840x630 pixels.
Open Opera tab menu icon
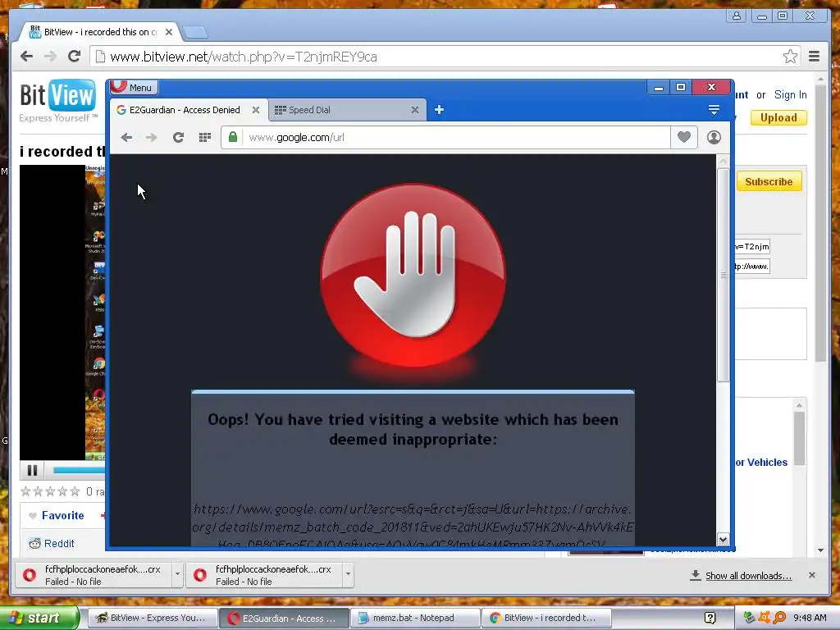tap(714, 110)
